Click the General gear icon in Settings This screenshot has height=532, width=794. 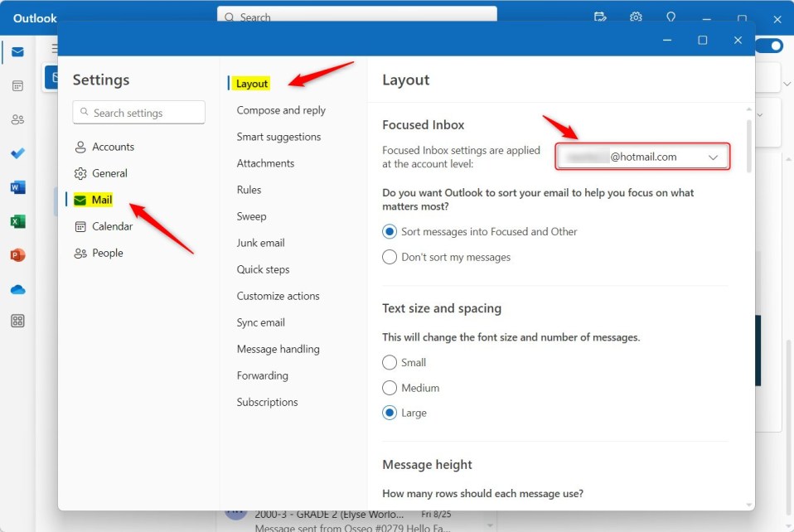(80, 174)
